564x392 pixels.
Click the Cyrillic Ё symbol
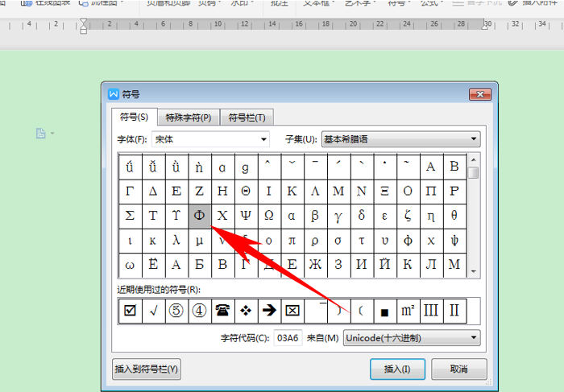point(153,265)
